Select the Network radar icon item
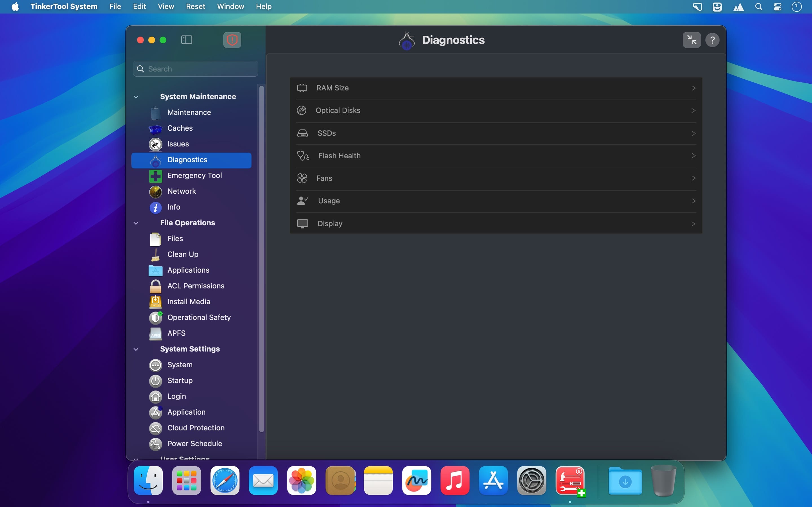The height and width of the screenshot is (507, 812). [181, 191]
